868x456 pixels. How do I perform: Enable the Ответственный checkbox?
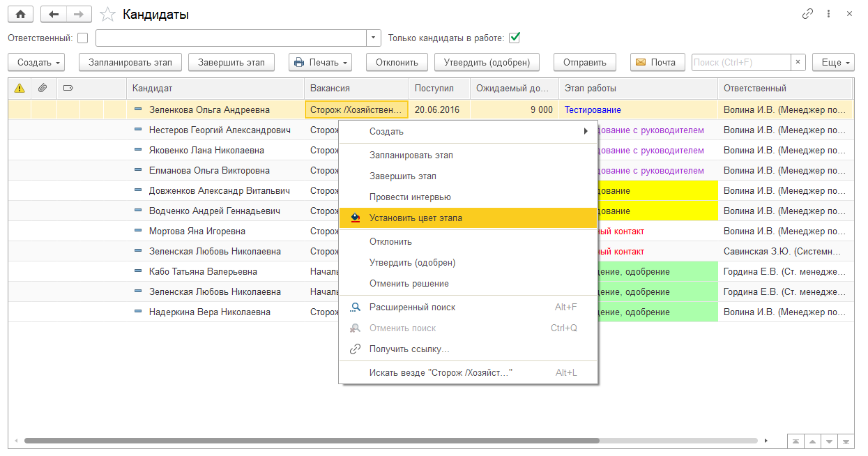click(x=83, y=38)
